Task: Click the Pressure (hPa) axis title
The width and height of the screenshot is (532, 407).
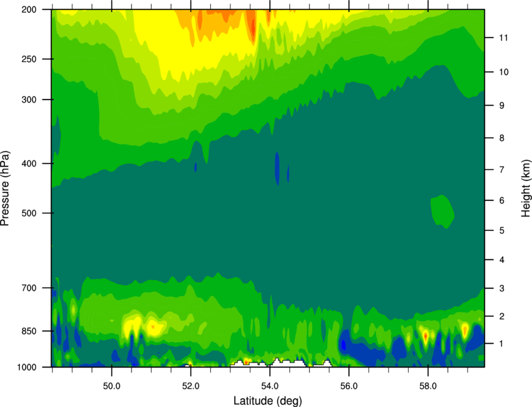Action: (5, 188)
